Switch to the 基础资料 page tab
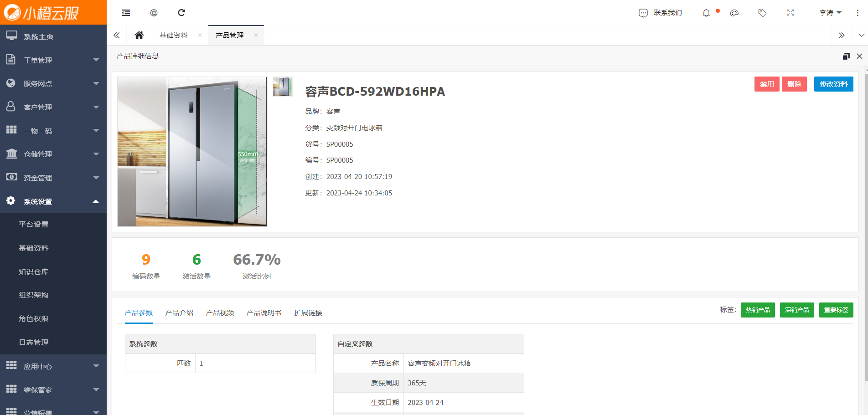 [x=173, y=35]
